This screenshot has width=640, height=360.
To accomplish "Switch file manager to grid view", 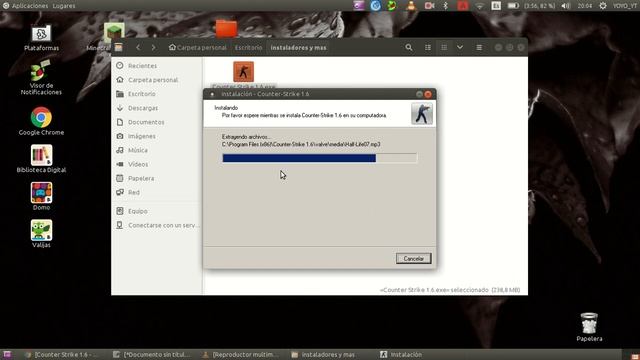I will pyautogui.click(x=444, y=47).
